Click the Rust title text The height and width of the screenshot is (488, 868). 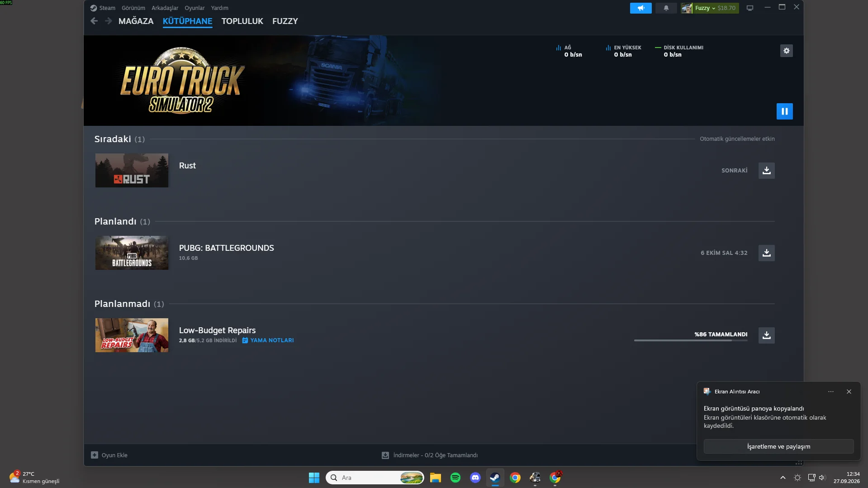click(187, 166)
